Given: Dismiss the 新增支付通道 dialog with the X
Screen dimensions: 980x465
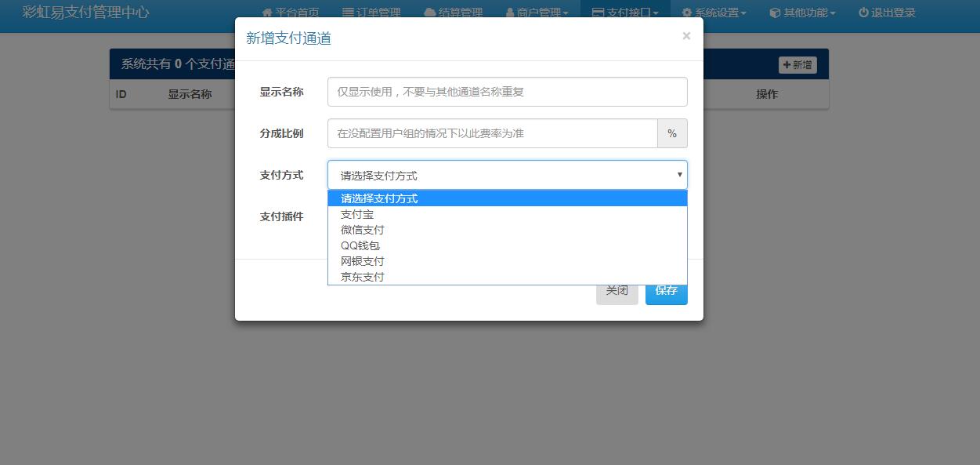Looking at the screenshot, I should click(x=686, y=36).
